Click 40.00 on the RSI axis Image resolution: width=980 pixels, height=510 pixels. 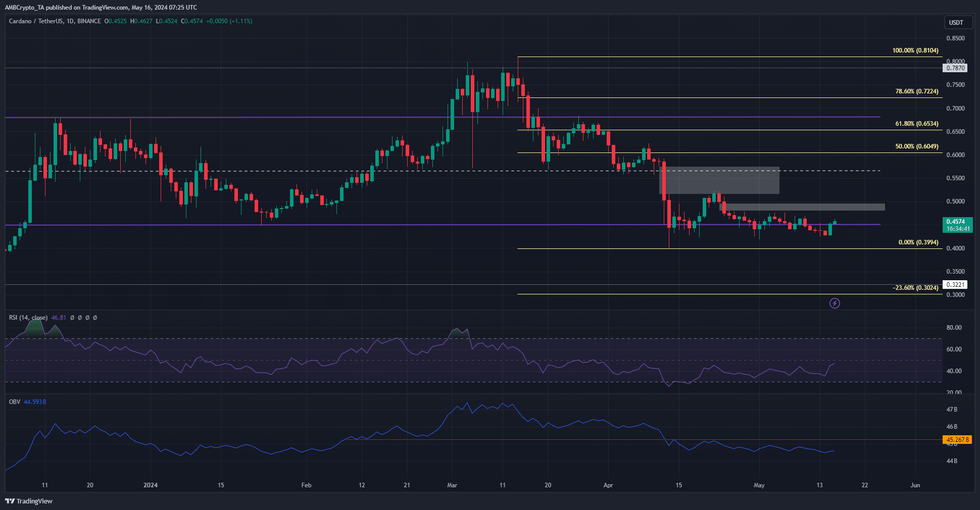(x=954, y=371)
